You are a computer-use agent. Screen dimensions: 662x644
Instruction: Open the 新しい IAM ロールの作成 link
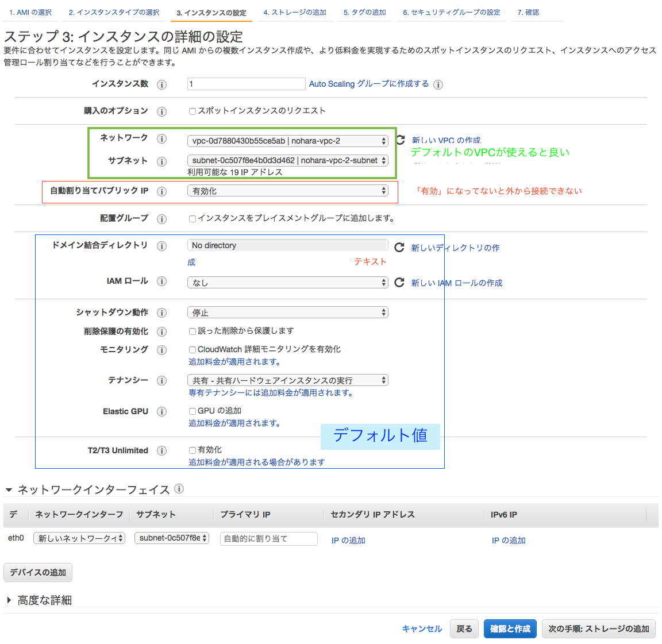pyautogui.click(x=456, y=282)
